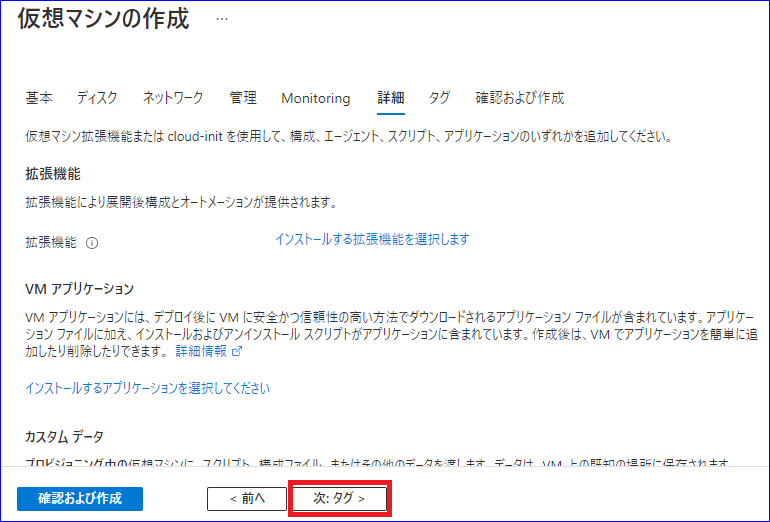Click the 次: タグ > button
Viewport: 770px width, 522px height.
pyautogui.click(x=339, y=499)
